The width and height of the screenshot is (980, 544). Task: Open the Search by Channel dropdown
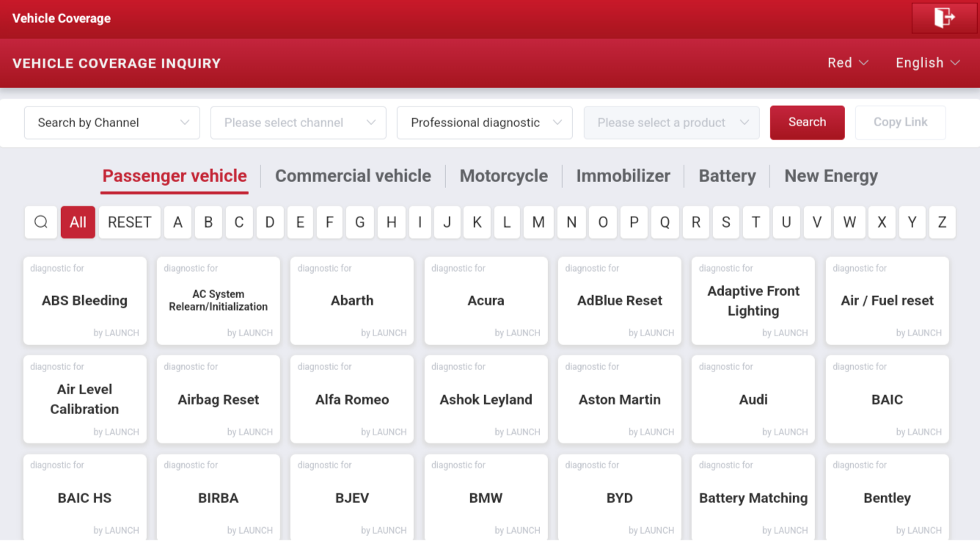coord(111,123)
